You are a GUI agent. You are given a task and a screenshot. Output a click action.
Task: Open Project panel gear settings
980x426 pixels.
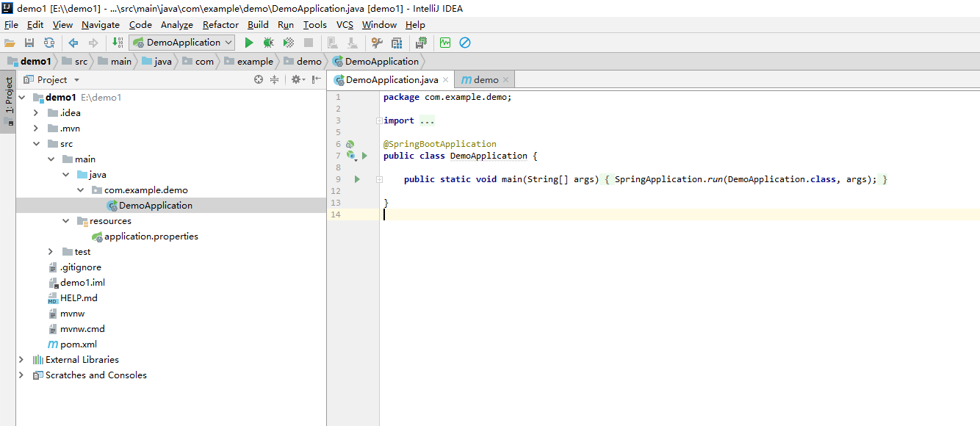(297, 80)
